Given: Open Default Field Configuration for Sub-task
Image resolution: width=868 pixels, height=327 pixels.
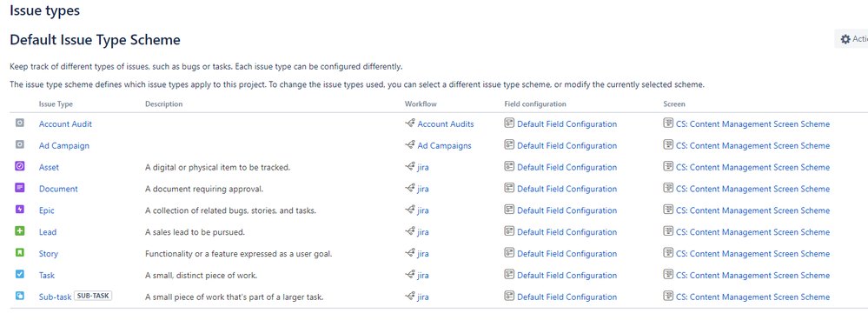Looking at the screenshot, I should tap(567, 297).
